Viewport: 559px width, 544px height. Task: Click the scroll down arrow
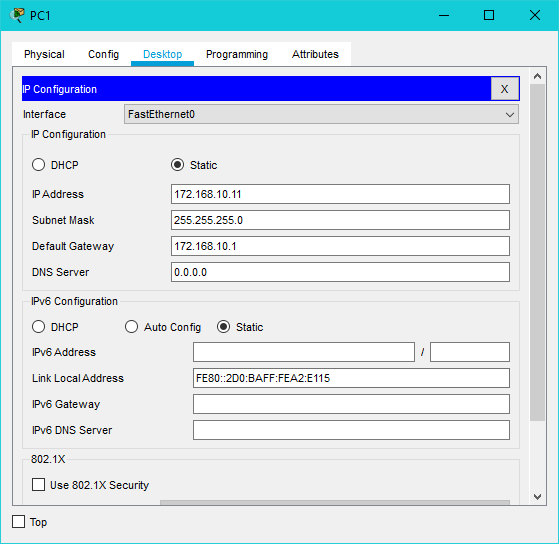point(538,497)
